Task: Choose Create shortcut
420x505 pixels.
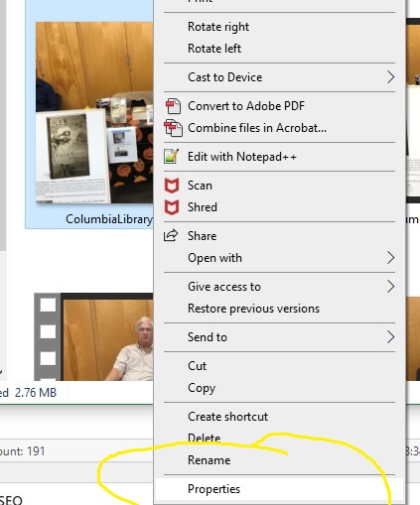Action: (227, 417)
